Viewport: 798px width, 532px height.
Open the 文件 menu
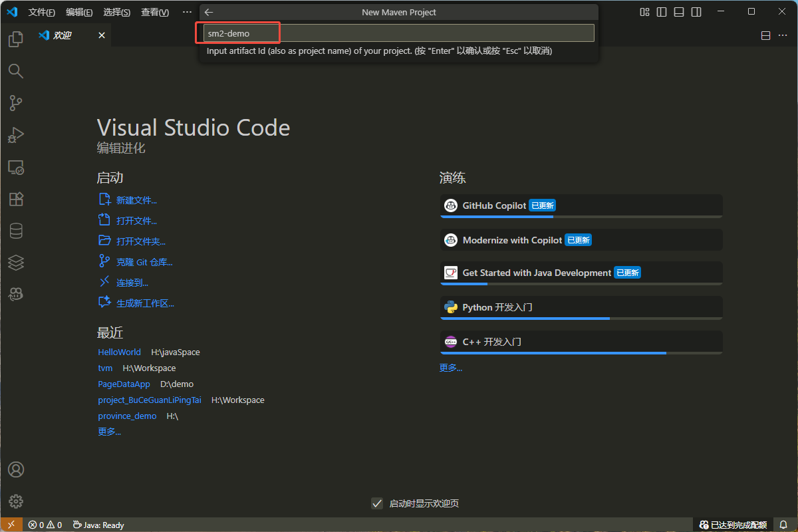coord(42,12)
